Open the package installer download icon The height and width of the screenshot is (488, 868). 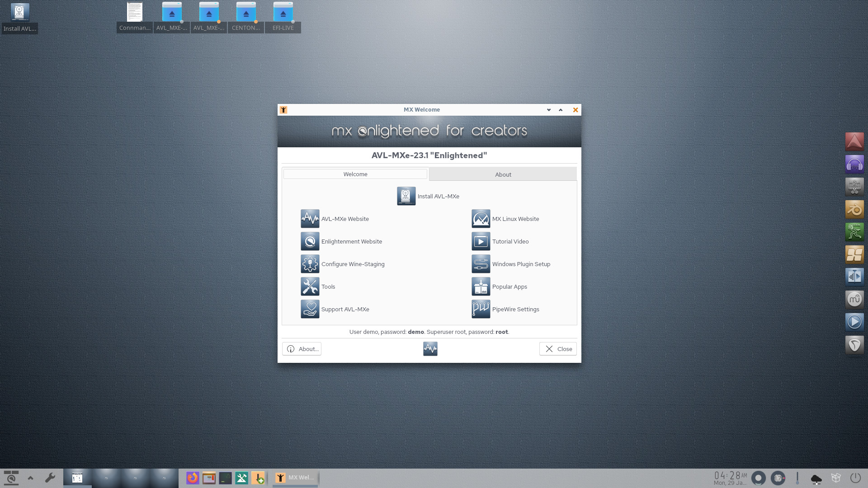258,478
